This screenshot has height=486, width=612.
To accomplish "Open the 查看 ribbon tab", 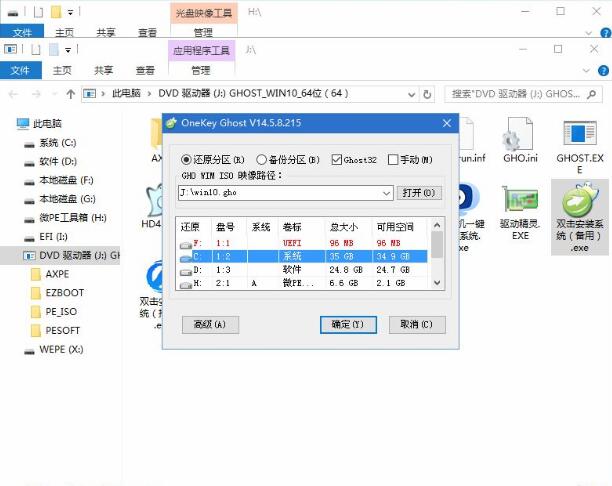I will point(147,70).
